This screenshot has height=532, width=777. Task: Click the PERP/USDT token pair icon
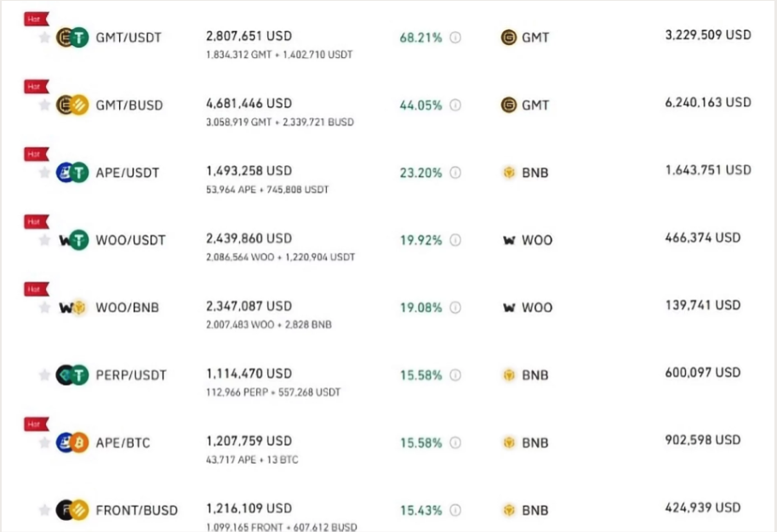pyautogui.click(x=73, y=375)
